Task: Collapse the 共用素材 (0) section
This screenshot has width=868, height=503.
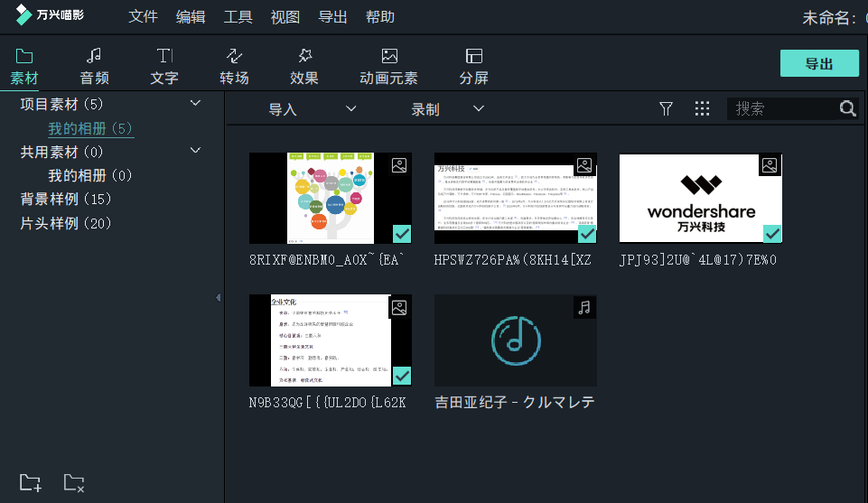Action: [195, 151]
